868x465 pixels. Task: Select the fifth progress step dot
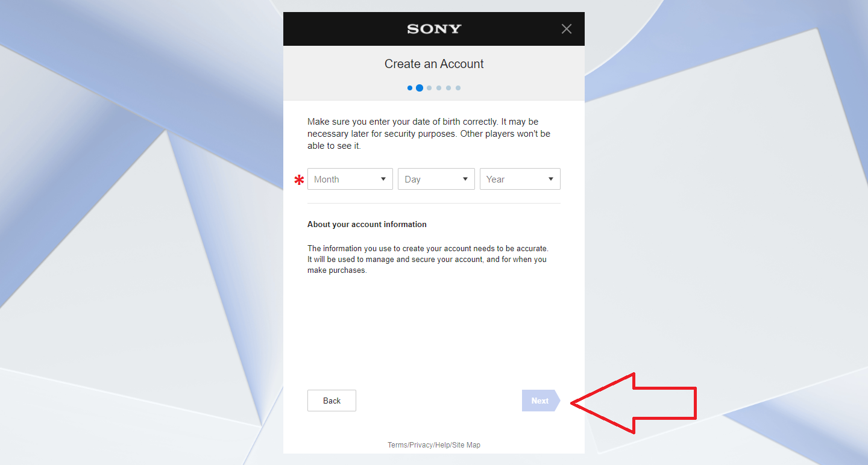tap(448, 88)
